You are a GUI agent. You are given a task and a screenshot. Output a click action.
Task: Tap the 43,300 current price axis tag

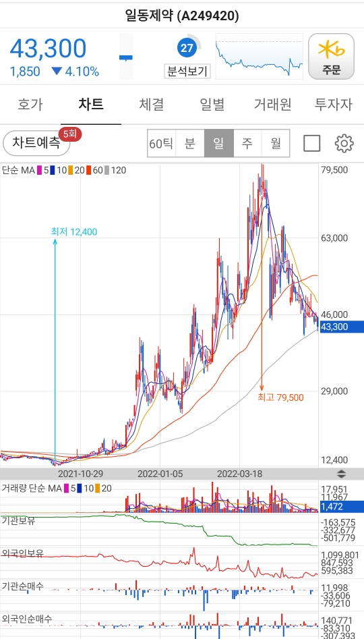(342, 327)
